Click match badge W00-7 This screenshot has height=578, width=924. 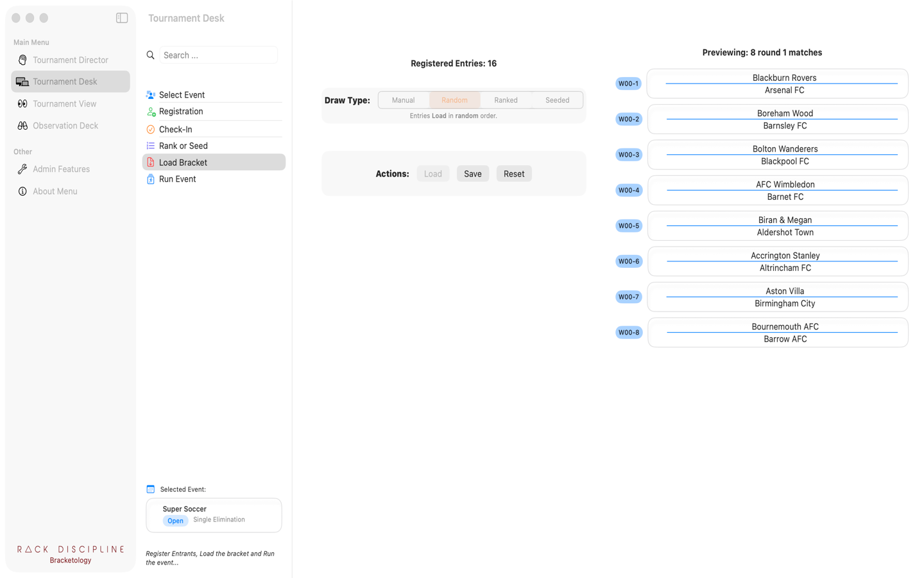coord(629,297)
